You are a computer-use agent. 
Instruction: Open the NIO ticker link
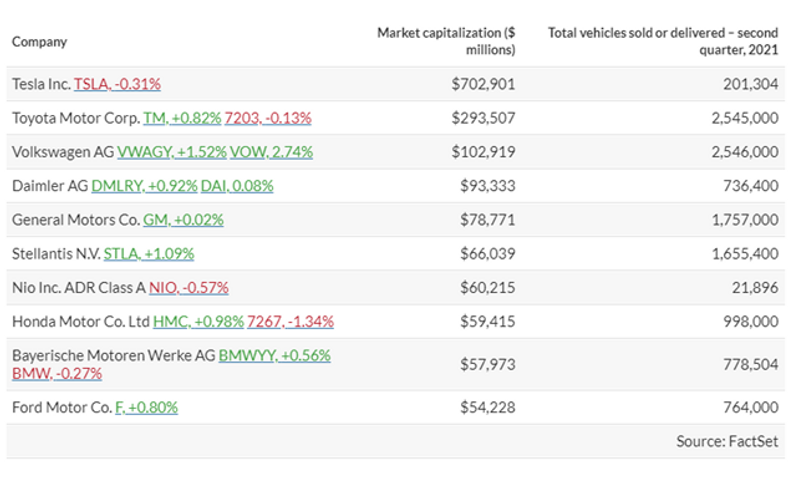coord(189,288)
